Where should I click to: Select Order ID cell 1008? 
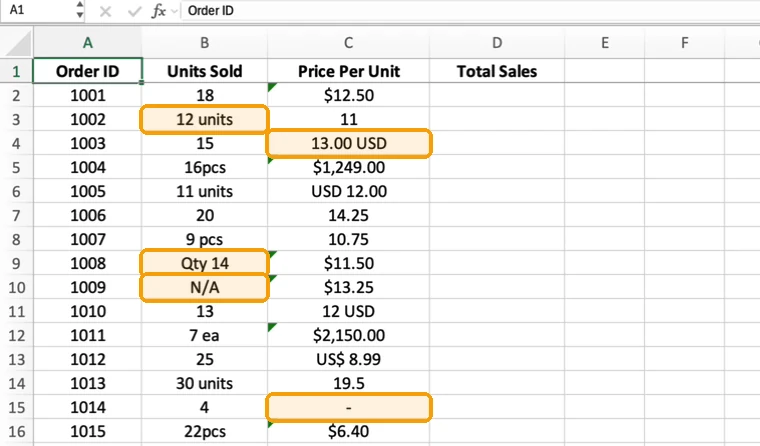(87, 263)
